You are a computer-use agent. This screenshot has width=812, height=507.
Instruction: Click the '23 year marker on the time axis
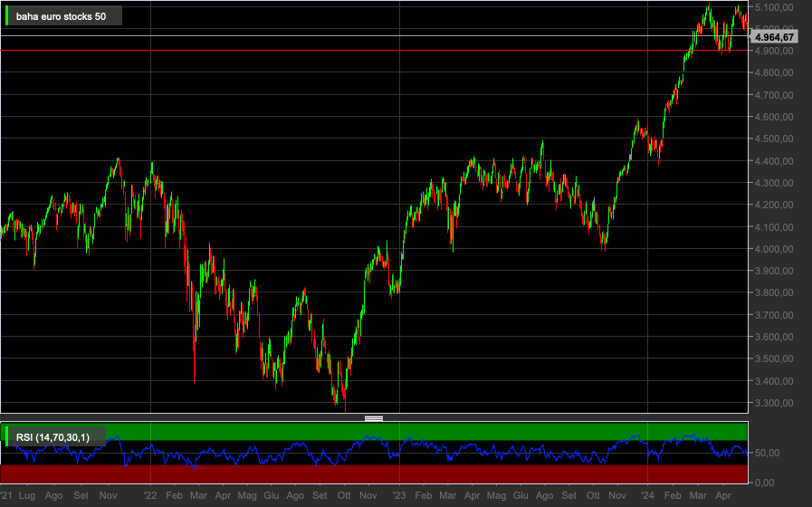point(398,495)
